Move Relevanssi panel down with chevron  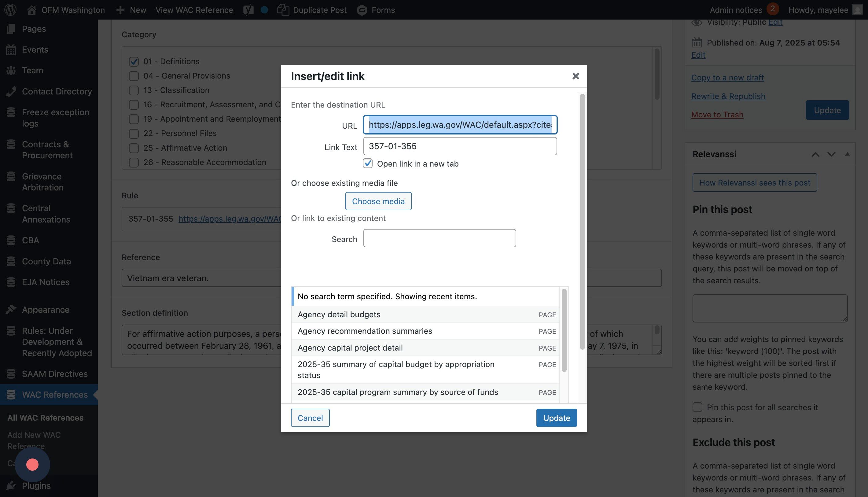point(831,154)
